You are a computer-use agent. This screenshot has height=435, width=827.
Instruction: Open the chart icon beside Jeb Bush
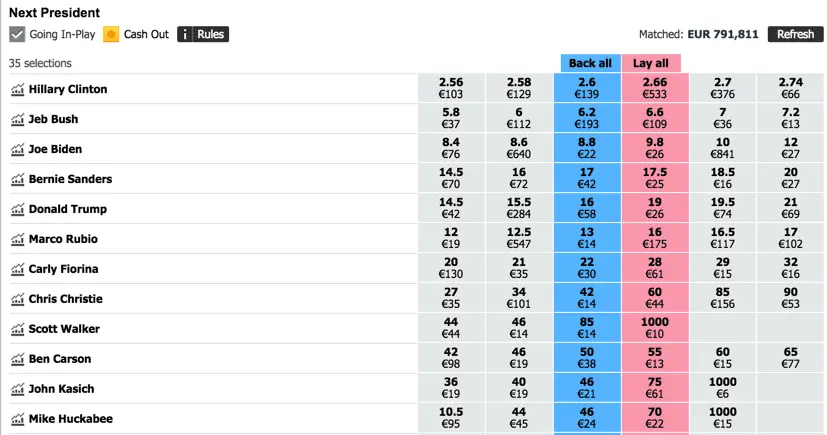tap(17, 120)
